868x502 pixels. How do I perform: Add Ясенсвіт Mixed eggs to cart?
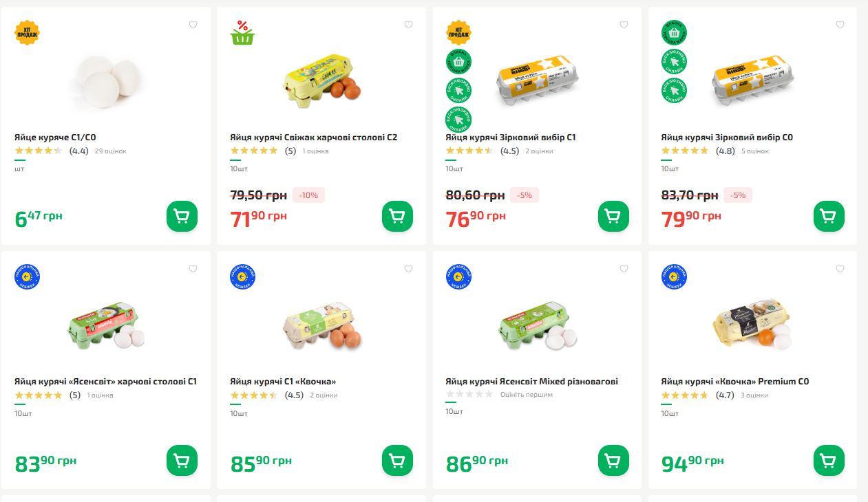coord(613,460)
